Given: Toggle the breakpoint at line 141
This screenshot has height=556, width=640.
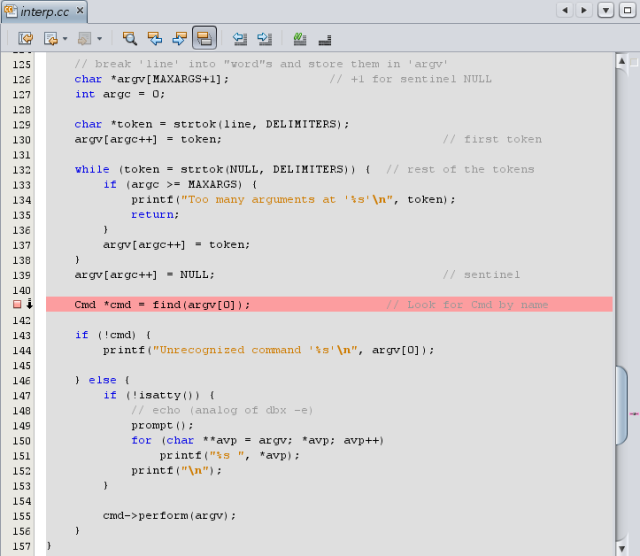Looking at the screenshot, I should (17, 304).
